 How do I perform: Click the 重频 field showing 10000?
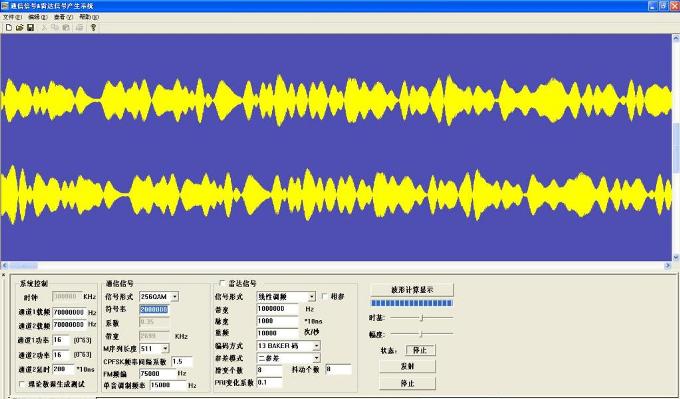(x=278, y=333)
